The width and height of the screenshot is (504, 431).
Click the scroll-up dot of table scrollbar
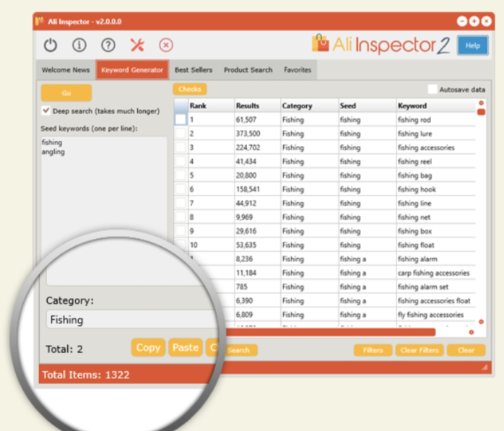(481, 103)
